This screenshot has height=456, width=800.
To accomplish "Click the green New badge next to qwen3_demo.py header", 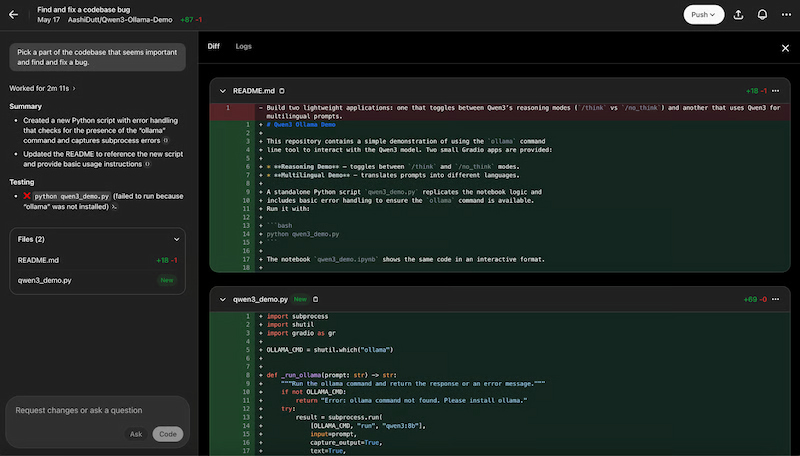I will coord(300,299).
